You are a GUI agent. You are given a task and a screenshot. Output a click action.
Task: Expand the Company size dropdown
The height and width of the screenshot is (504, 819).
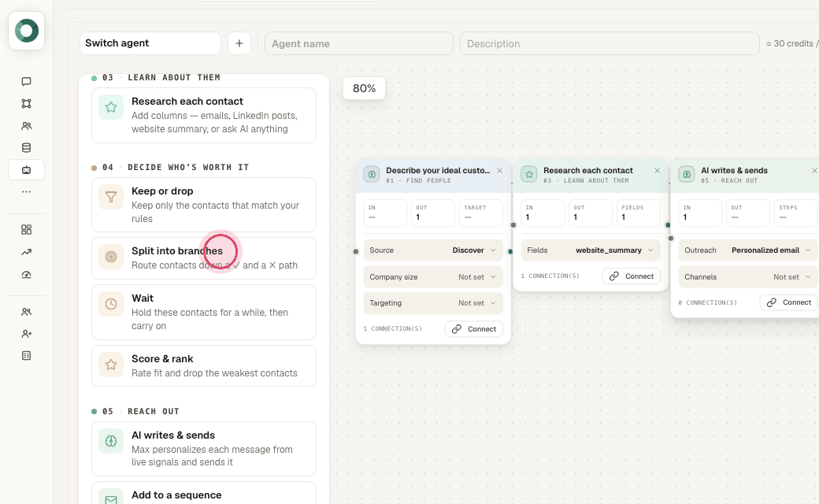click(433, 277)
